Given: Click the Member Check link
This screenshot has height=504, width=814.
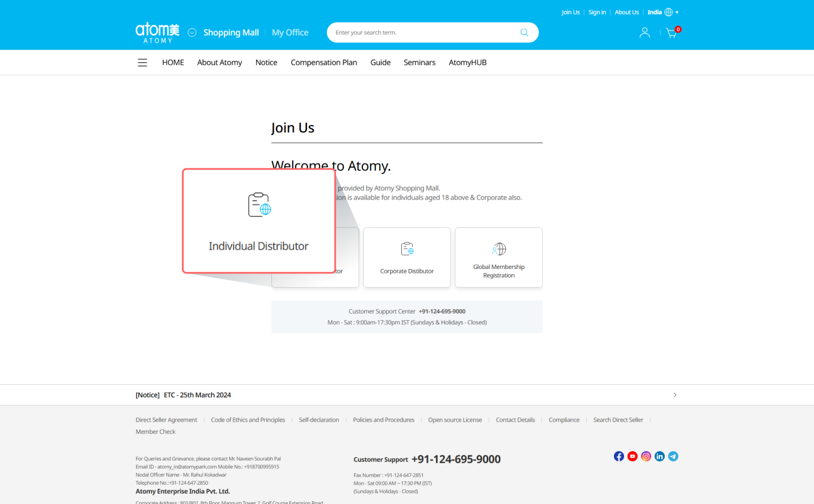Looking at the screenshot, I should [x=155, y=431].
